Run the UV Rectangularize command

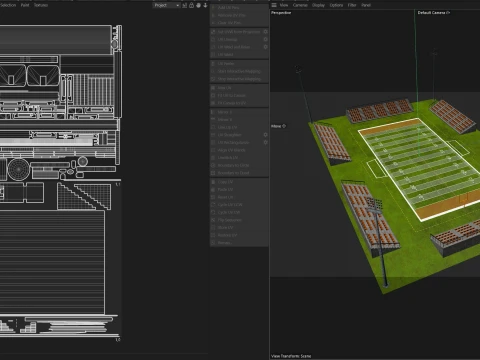tap(236, 142)
